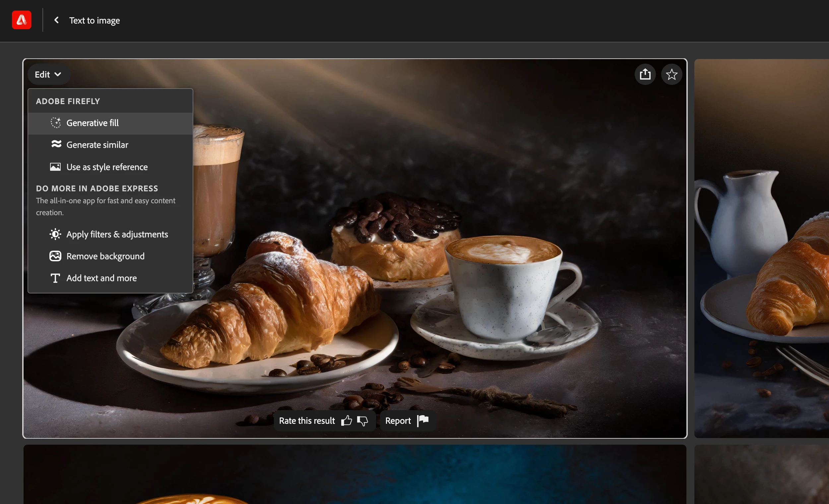The image size is (829, 504).
Task: Select Use as style reference
Action: 107,167
